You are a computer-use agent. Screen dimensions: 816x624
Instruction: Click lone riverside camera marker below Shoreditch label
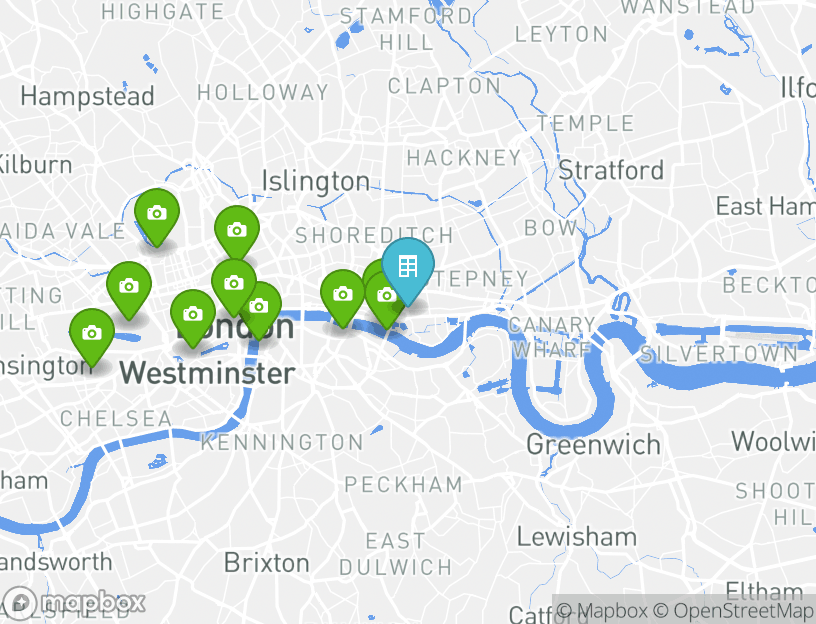pos(342,298)
